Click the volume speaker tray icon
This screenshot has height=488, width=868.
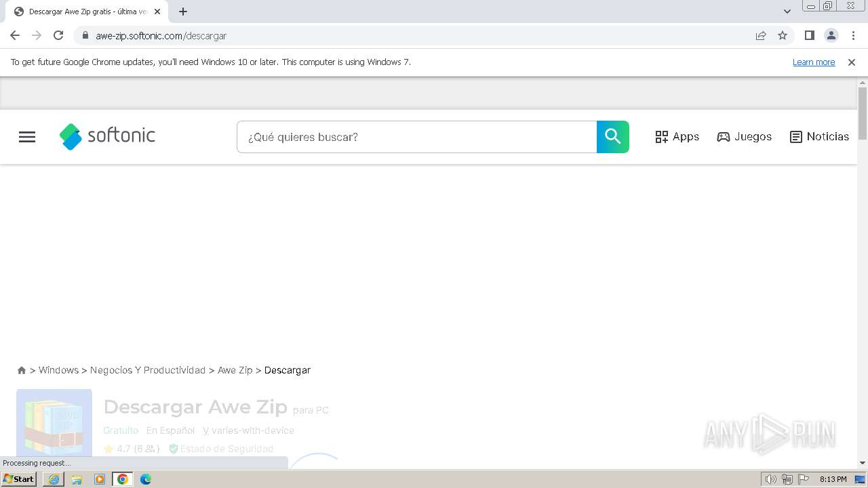(770, 479)
